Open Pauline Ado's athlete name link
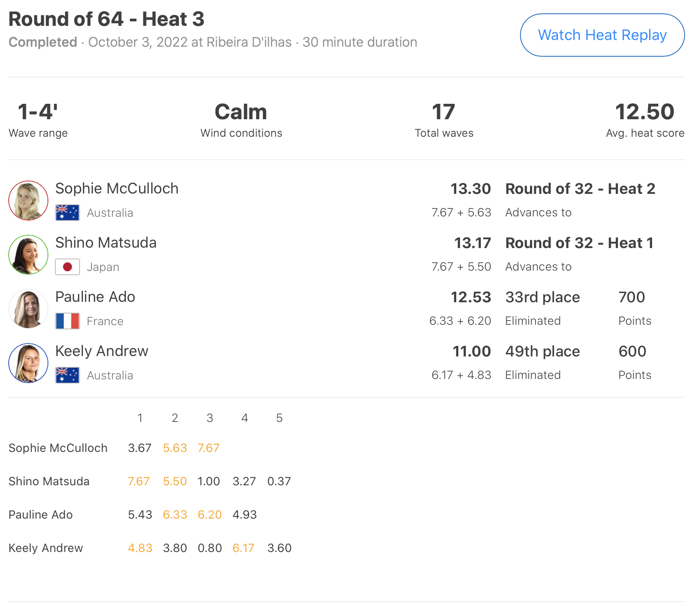Screen dimensions: 700x607 pyautogui.click(x=95, y=297)
